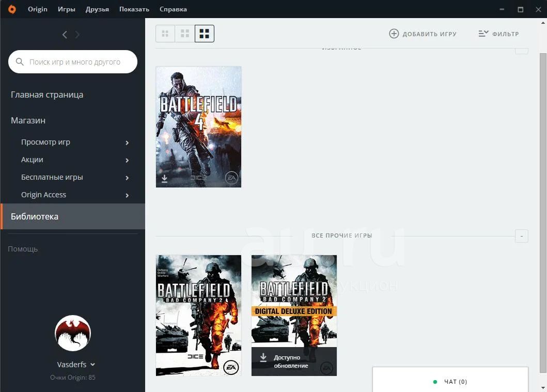Viewport: 547px width, 392px height.
Task: Click update download icon on Digital Deluxe Edition
Action: (263, 357)
